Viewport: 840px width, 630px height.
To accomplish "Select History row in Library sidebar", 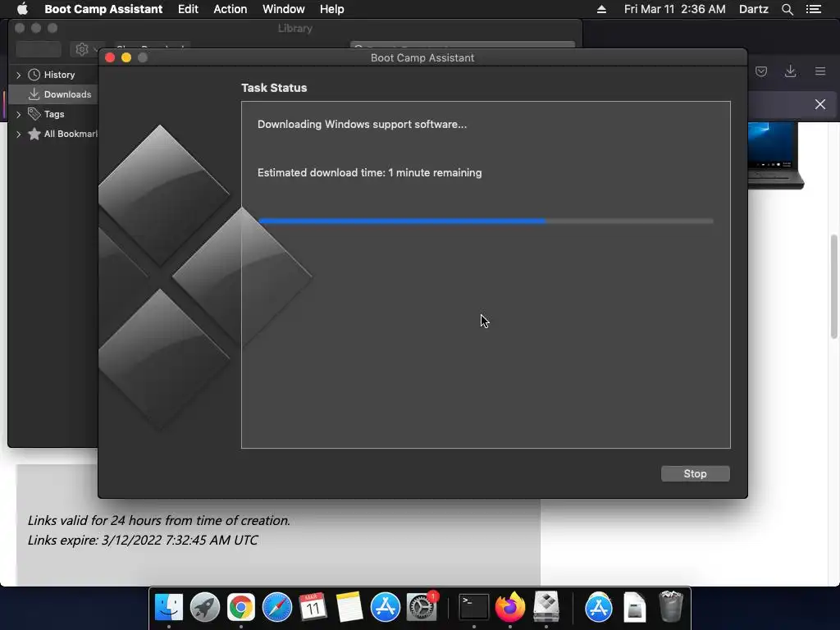I will 53,75.
